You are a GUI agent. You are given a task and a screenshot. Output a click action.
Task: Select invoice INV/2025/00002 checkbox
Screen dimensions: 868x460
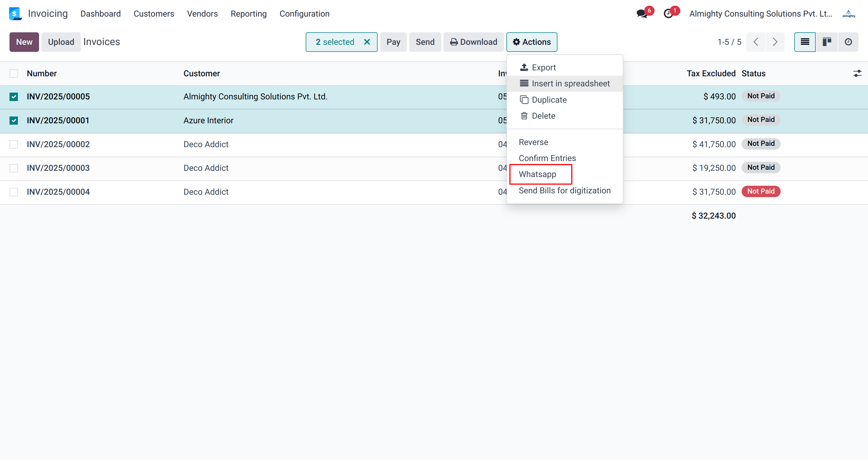pyautogui.click(x=14, y=144)
